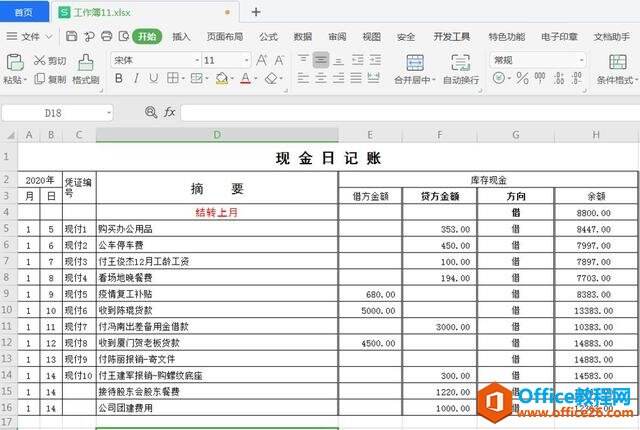
Task: Click the Wrap Text (自动换行) icon
Action: pos(460,70)
